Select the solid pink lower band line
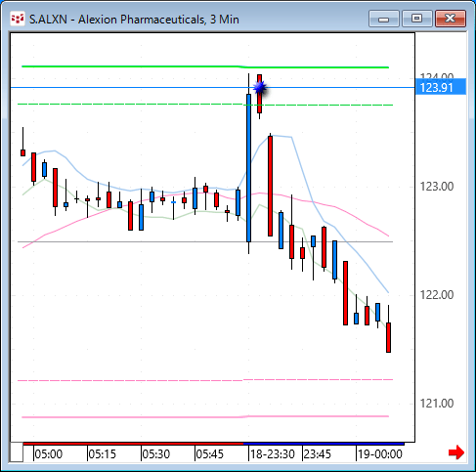This screenshot has height=472, width=476. (205, 416)
